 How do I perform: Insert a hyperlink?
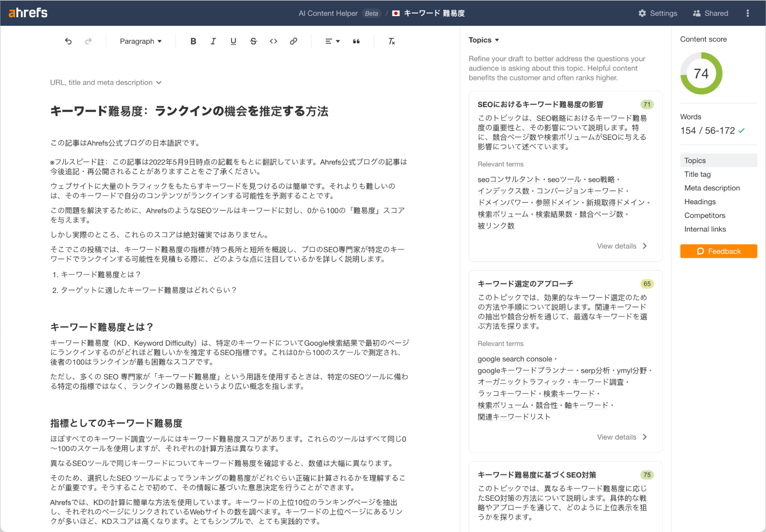293,41
